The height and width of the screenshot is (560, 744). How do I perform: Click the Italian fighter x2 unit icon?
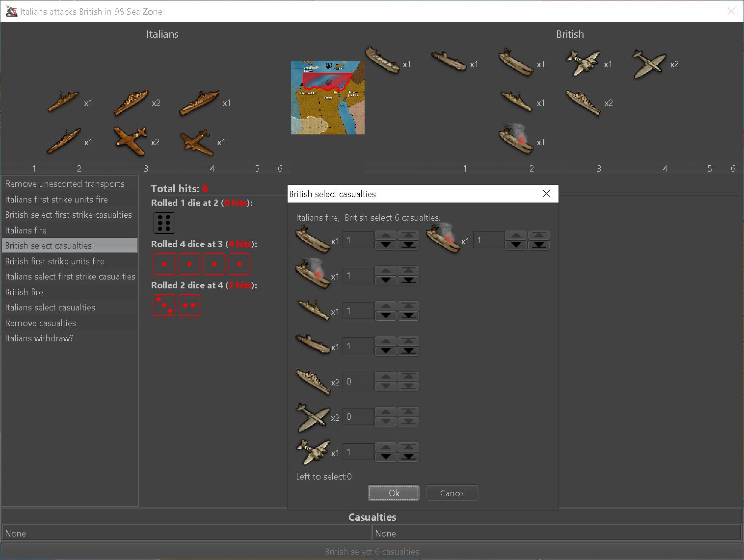(130, 141)
